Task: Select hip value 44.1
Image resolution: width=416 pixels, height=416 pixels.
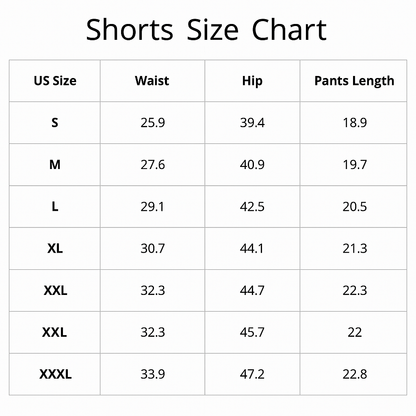Action: point(252,248)
